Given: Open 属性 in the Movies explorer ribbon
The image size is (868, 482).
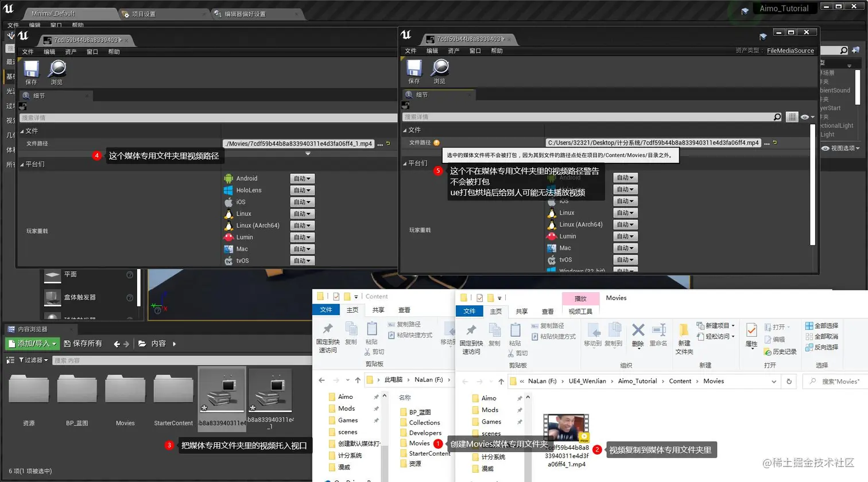Looking at the screenshot, I should click(x=751, y=335).
